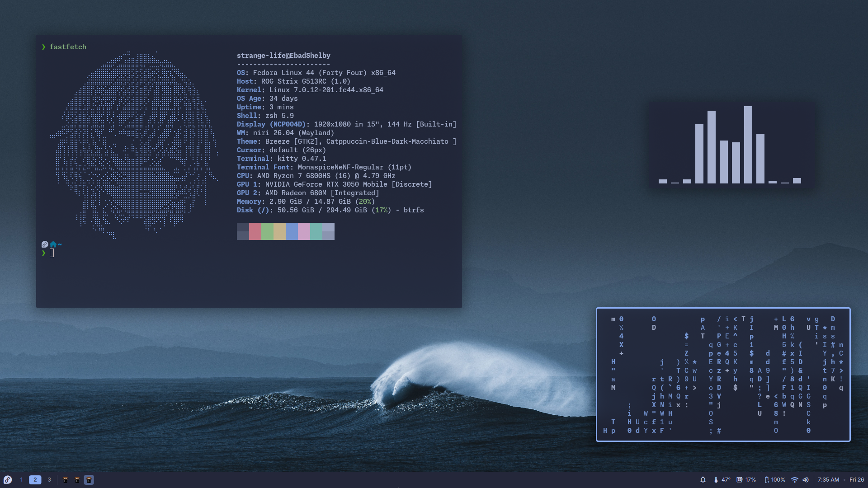
Task: Click the ASCII art logo in fastfetch output
Action: pos(134,145)
